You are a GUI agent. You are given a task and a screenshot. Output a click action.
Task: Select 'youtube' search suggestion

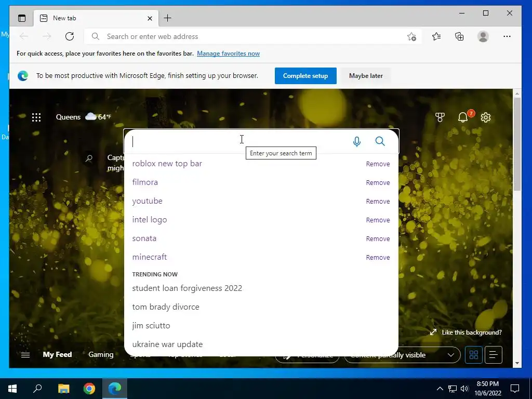click(x=147, y=201)
